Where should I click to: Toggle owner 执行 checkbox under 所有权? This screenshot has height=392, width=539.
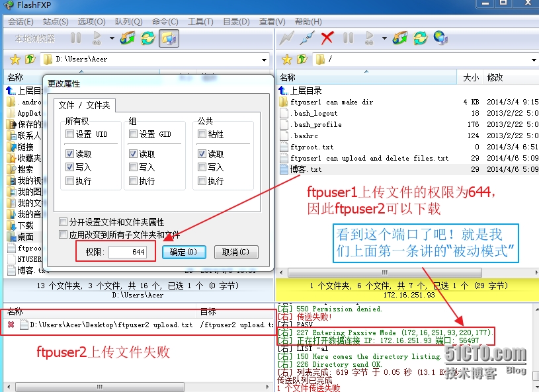click(x=70, y=180)
